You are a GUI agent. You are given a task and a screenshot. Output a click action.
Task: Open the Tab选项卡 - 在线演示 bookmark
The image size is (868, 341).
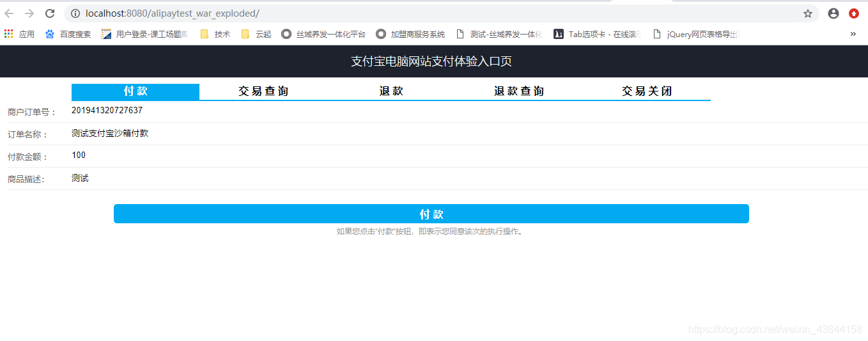click(598, 34)
